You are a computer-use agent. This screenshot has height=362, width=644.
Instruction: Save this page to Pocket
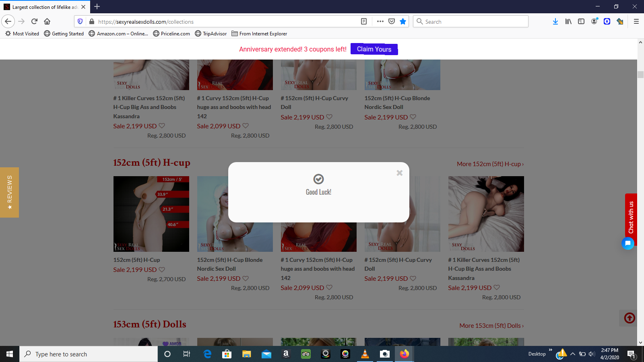tap(392, 21)
